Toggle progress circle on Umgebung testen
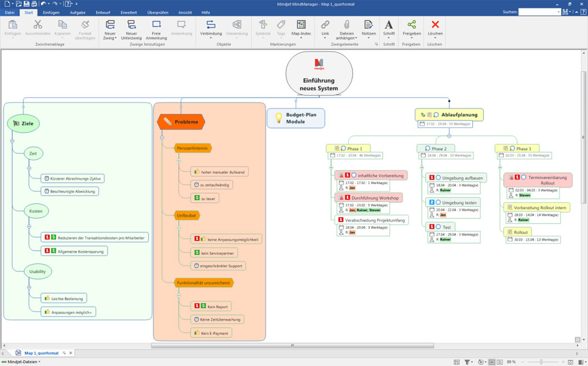The image size is (588, 366). click(x=438, y=202)
